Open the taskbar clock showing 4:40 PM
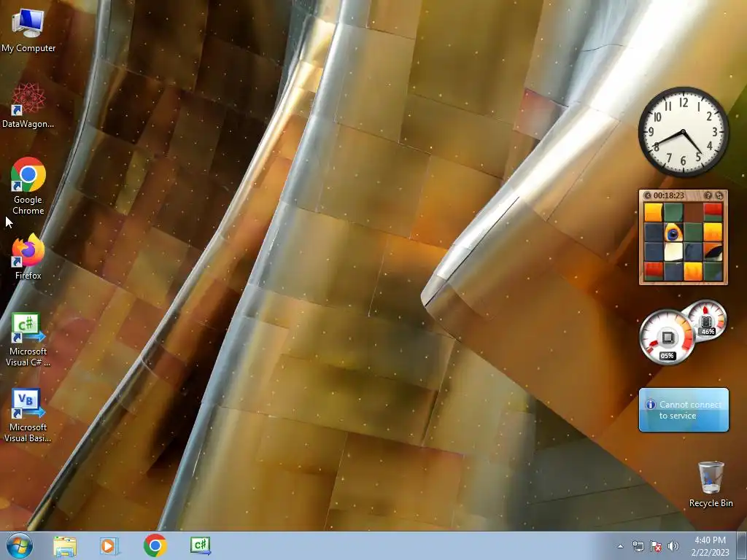 point(710,546)
